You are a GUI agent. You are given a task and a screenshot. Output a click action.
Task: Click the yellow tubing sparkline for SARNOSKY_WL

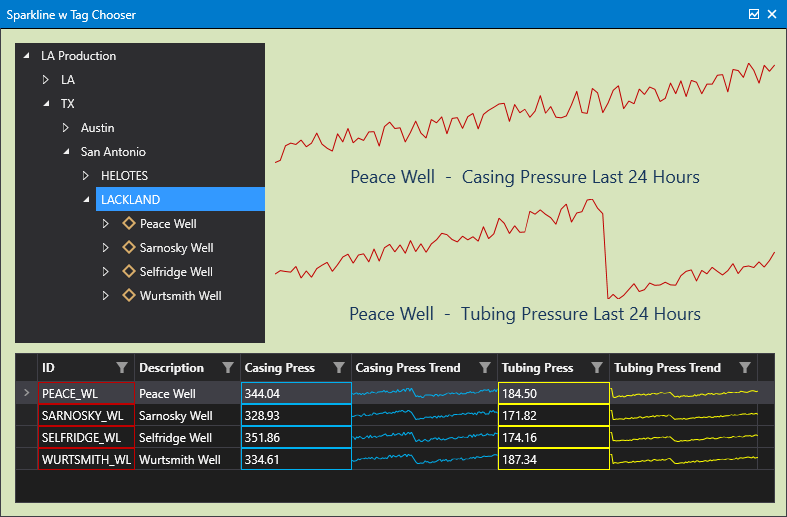[x=684, y=416]
